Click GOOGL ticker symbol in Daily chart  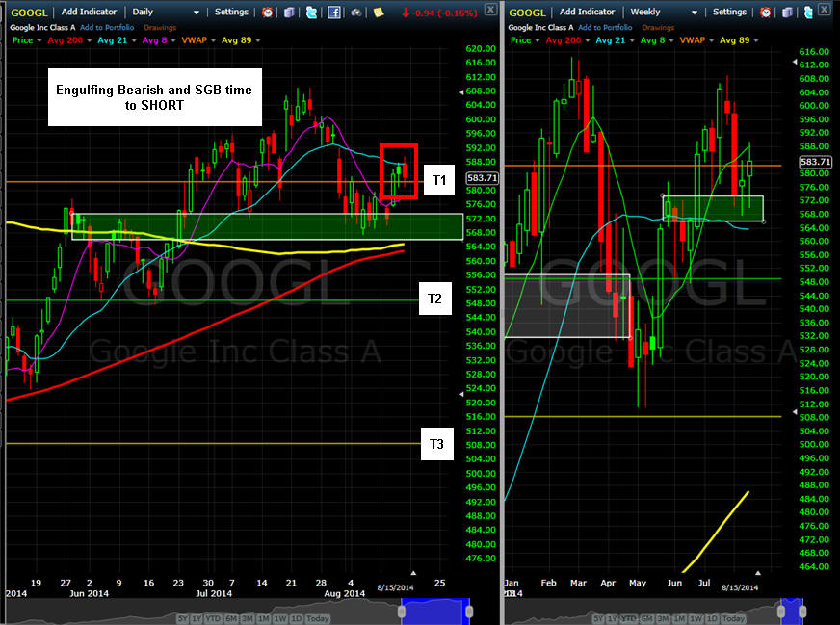pos(29,13)
